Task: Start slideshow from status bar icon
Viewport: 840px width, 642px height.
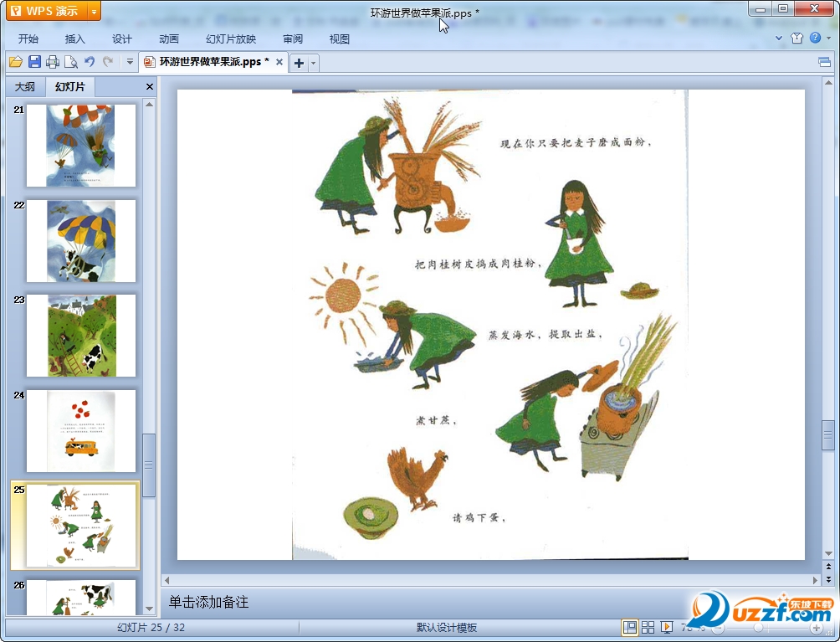Action: 667,627
